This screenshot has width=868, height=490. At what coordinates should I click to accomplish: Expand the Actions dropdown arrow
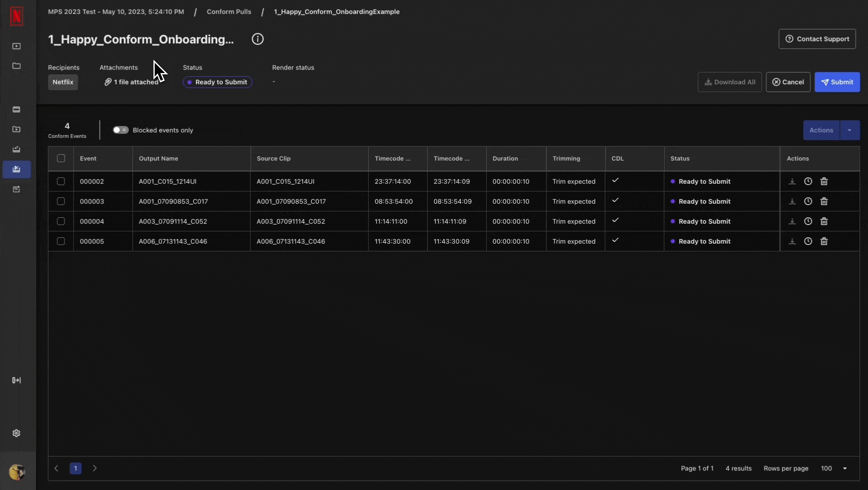[850, 130]
